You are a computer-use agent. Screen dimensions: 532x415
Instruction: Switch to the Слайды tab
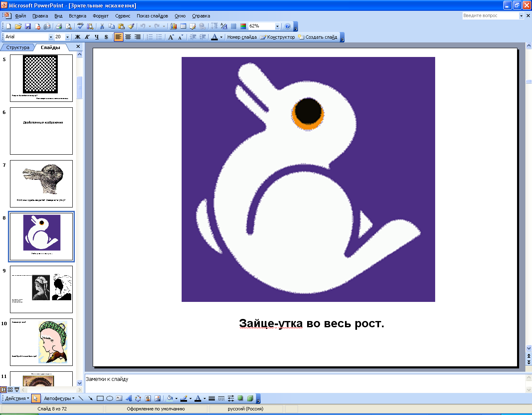coord(50,47)
